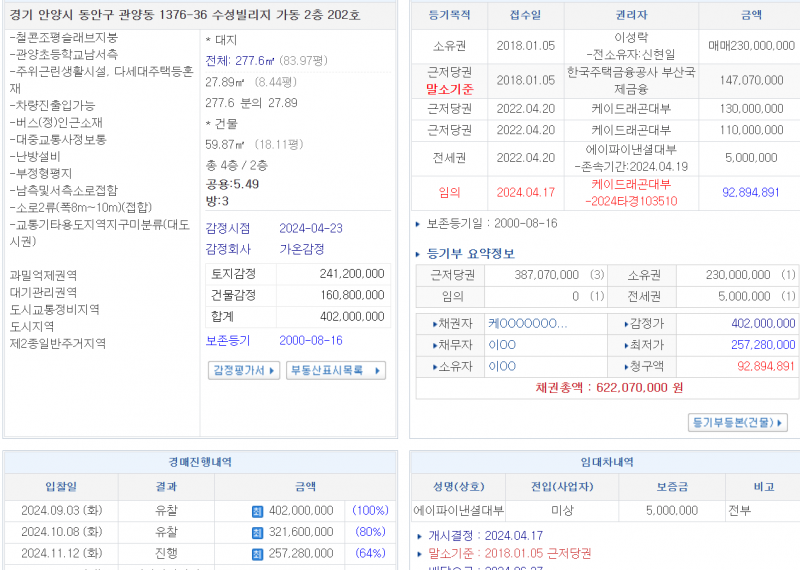Open the 감정평가서 appraisal report button

tap(244, 370)
